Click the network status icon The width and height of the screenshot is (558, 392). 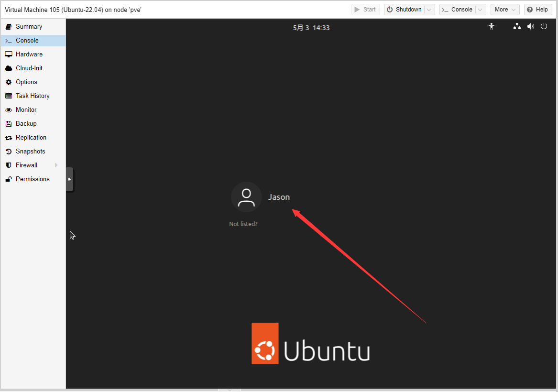click(517, 27)
